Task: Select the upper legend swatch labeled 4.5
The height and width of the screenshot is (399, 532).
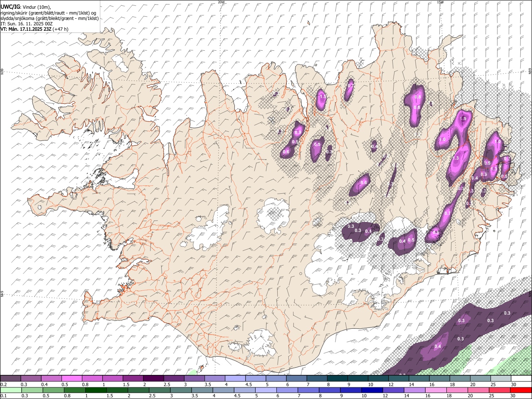Action: [x=256, y=378]
